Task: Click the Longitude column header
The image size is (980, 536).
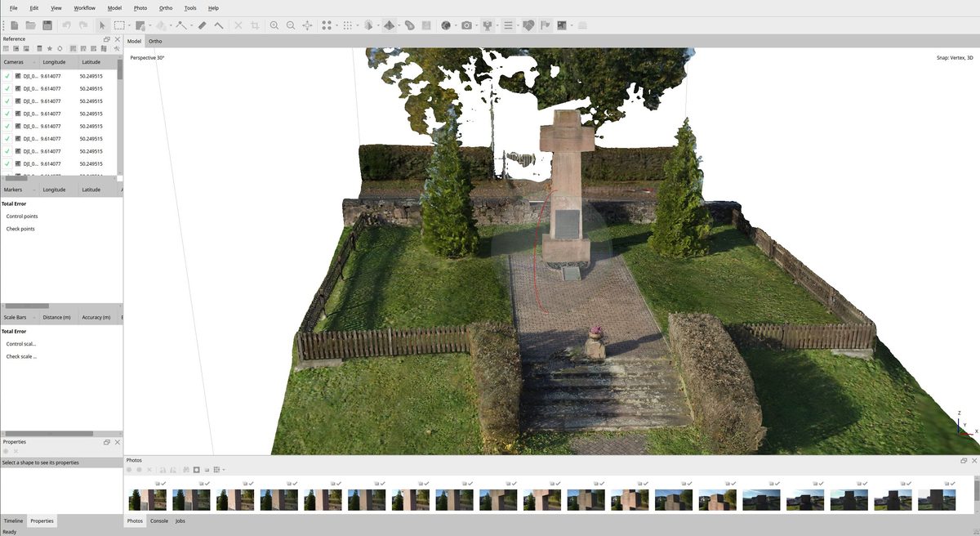Action: [54, 62]
